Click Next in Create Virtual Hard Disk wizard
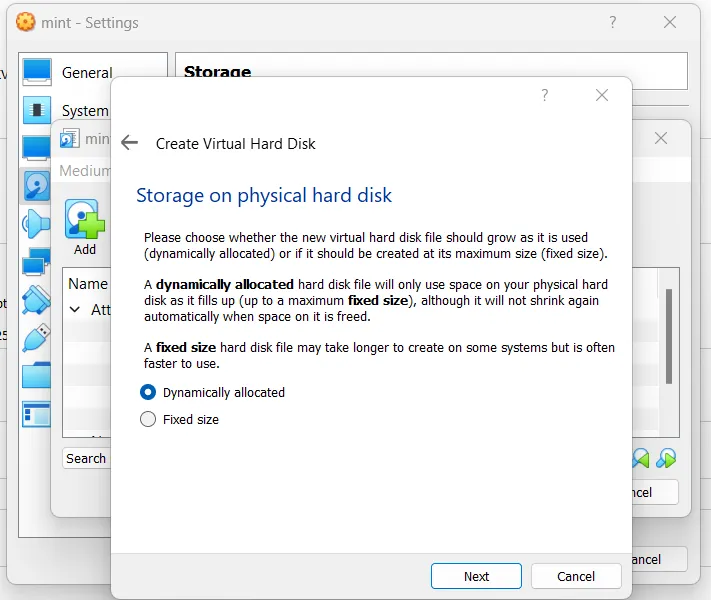711x600 pixels. click(476, 576)
